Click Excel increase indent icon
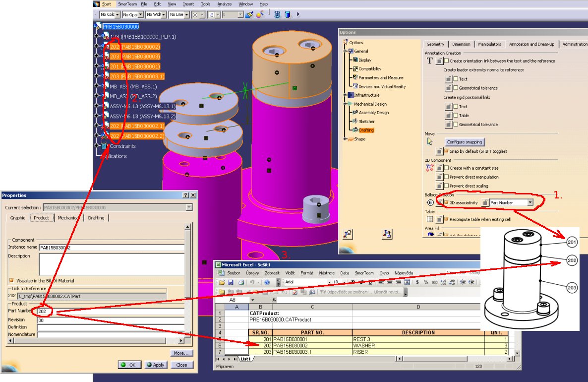588x382 pixels. click(x=471, y=282)
